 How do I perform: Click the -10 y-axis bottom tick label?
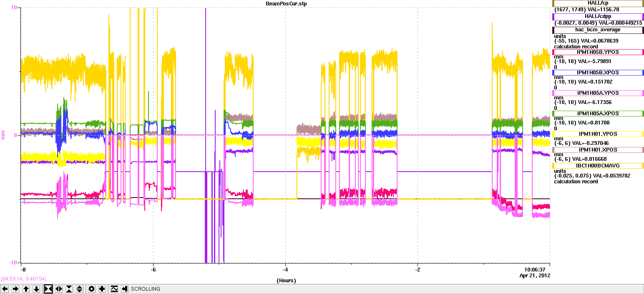point(13,262)
